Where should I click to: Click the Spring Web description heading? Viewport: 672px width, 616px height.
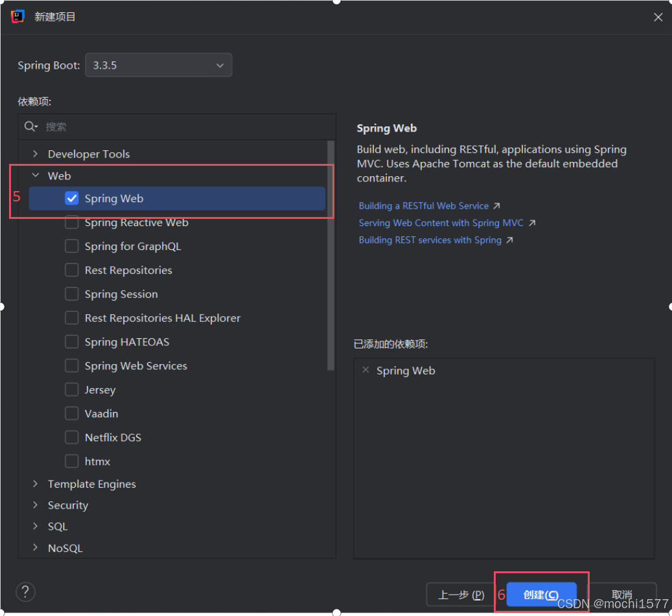tap(387, 128)
